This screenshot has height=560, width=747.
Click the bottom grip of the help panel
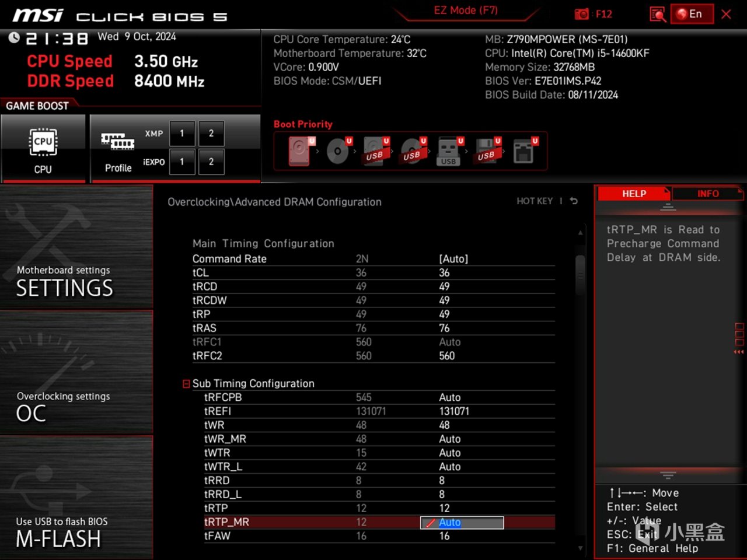coord(668,475)
